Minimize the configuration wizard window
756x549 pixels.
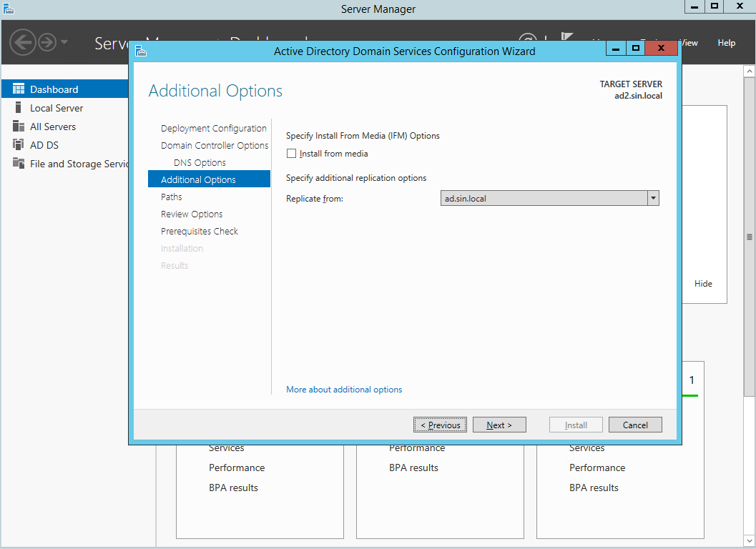click(616, 48)
